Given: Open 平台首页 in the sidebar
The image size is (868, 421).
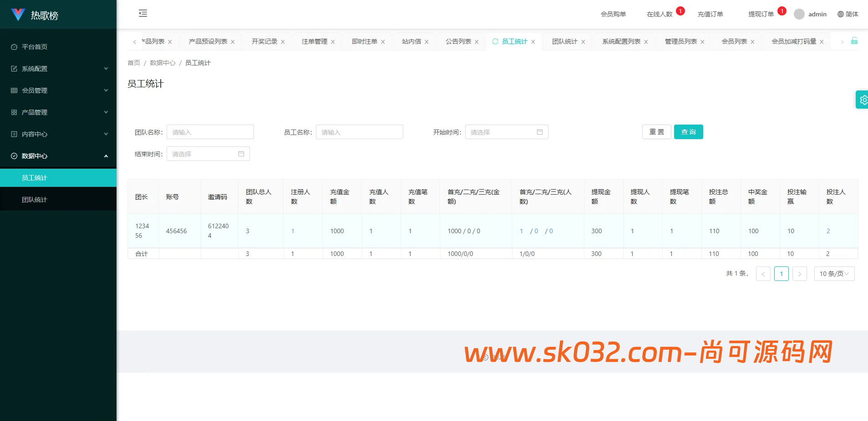Looking at the screenshot, I should click(x=58, y=47).
